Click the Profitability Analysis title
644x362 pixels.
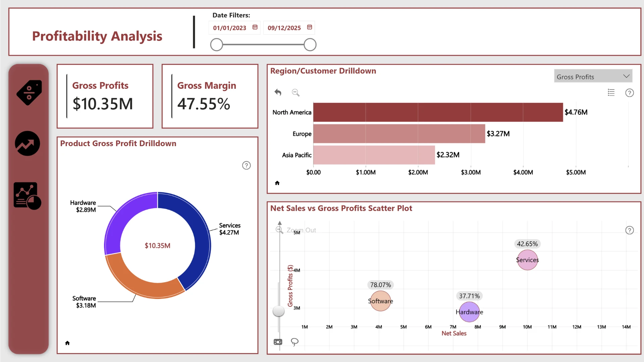point(97,36)
